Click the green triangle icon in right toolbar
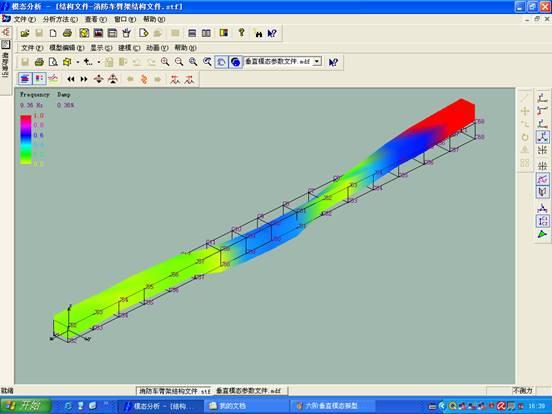 coord(542,234)
